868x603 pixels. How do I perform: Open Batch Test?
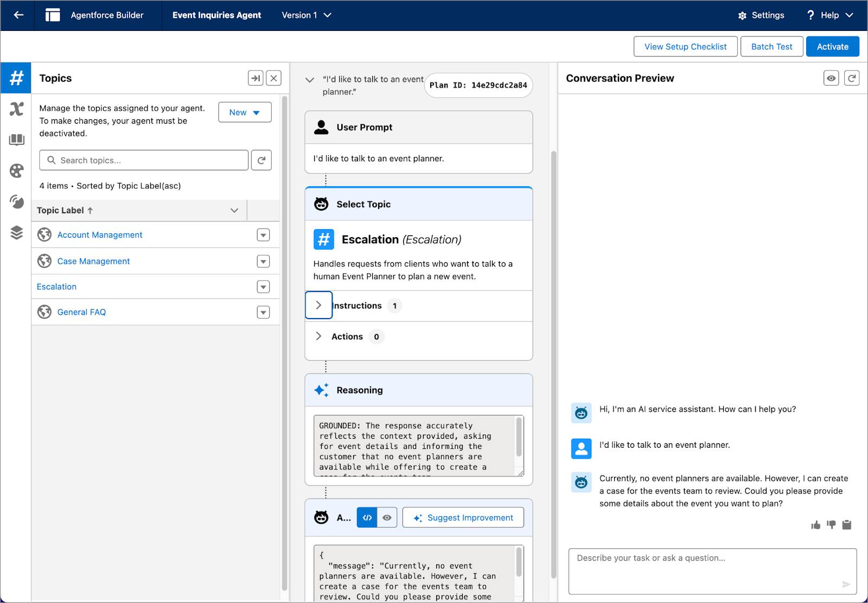(771, 47)
